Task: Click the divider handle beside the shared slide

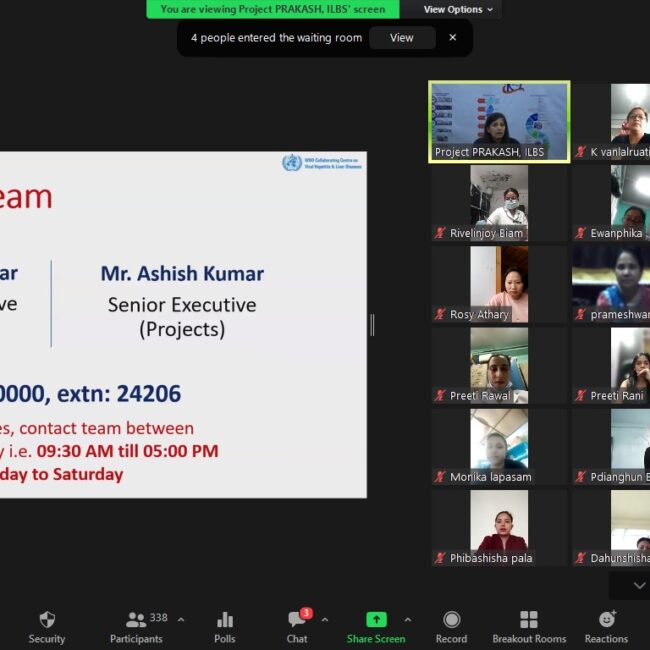Action: (x=372, y=324)
